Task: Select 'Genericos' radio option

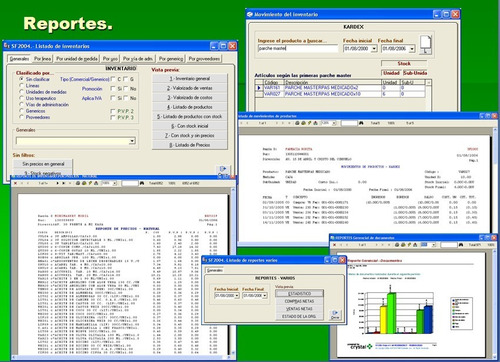Action: [22, 111]
